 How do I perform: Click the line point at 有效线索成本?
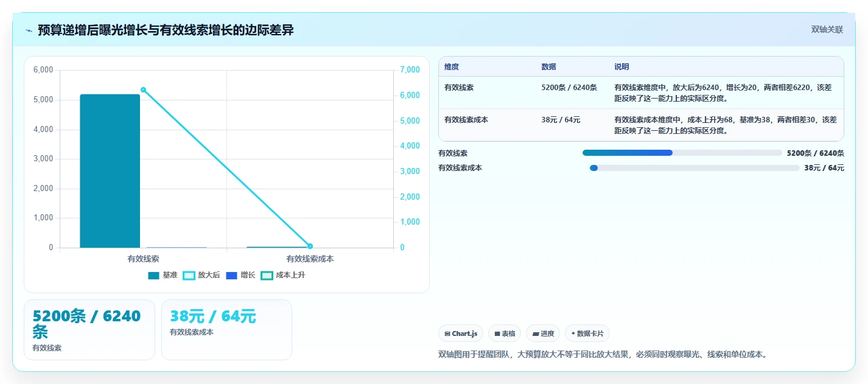310,246
